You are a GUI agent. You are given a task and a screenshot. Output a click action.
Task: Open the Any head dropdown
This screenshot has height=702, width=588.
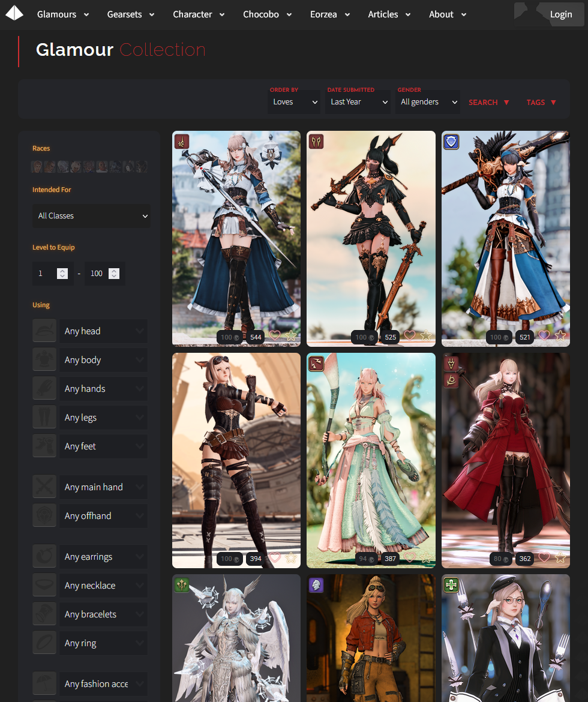[x=103, y=331]
